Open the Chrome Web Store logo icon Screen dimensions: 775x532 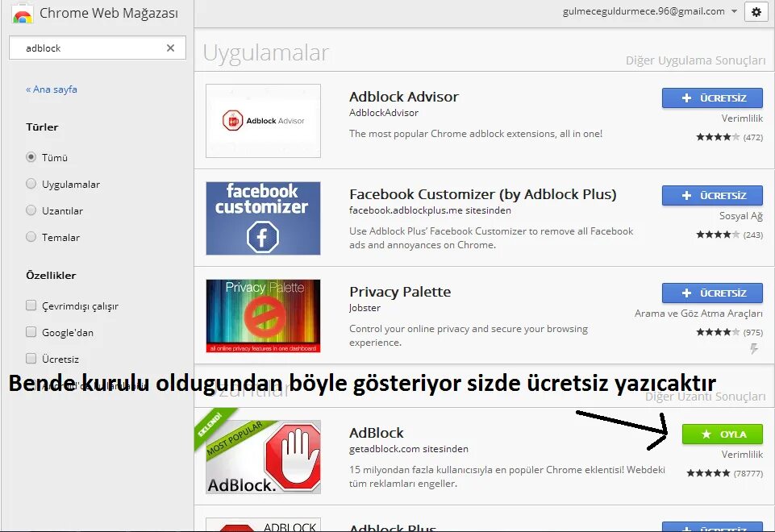point(23,13)
